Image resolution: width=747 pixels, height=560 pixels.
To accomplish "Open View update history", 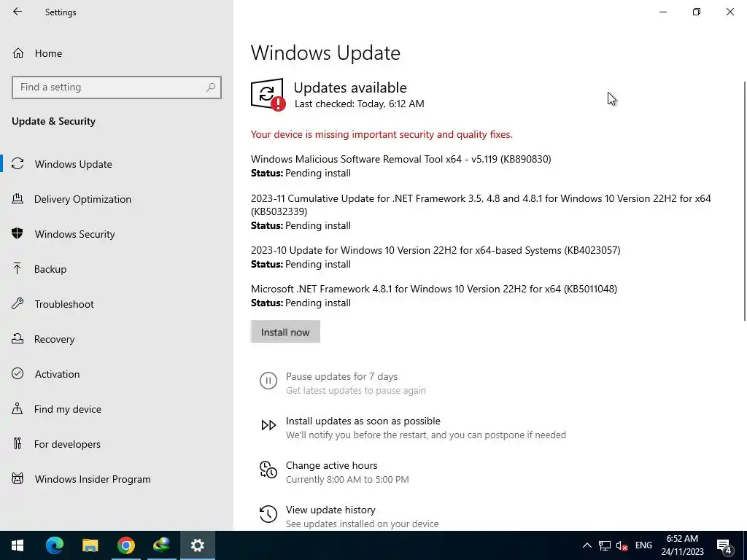I will 349,516.
